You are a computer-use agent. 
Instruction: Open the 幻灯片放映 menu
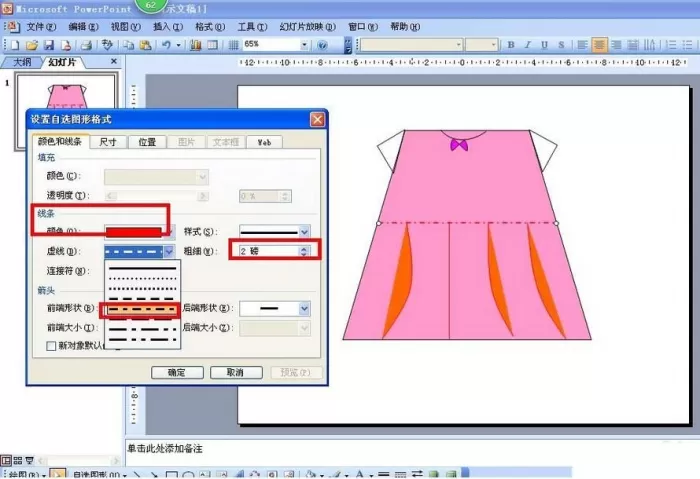(307, 27)
